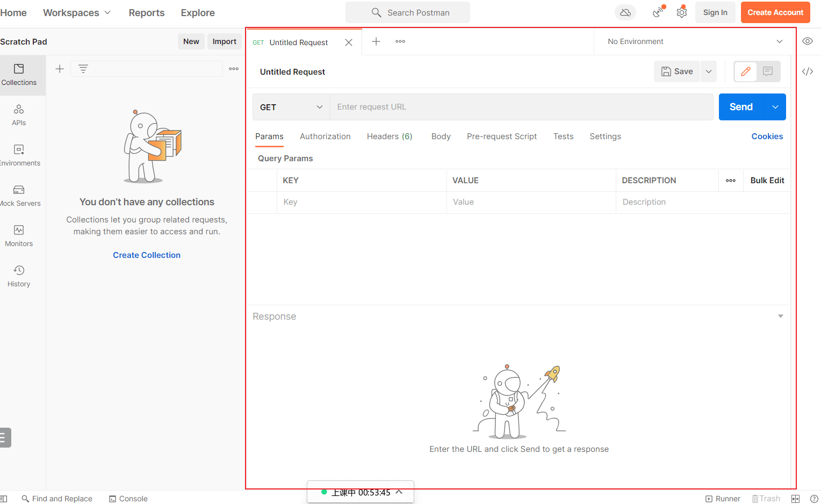Open Find and Replace
The image size is (821, 504).
click(x=57, y=499)
